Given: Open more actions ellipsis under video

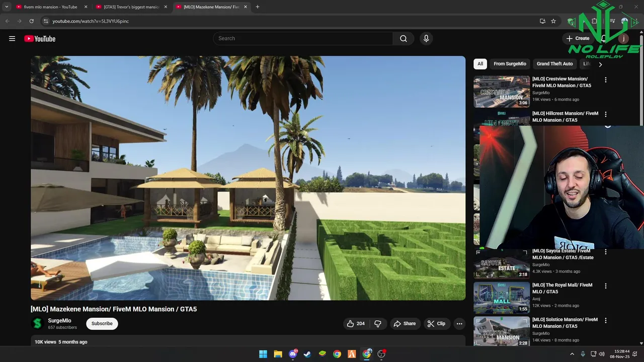Looking at the screenshot, I should coord(459,324).
